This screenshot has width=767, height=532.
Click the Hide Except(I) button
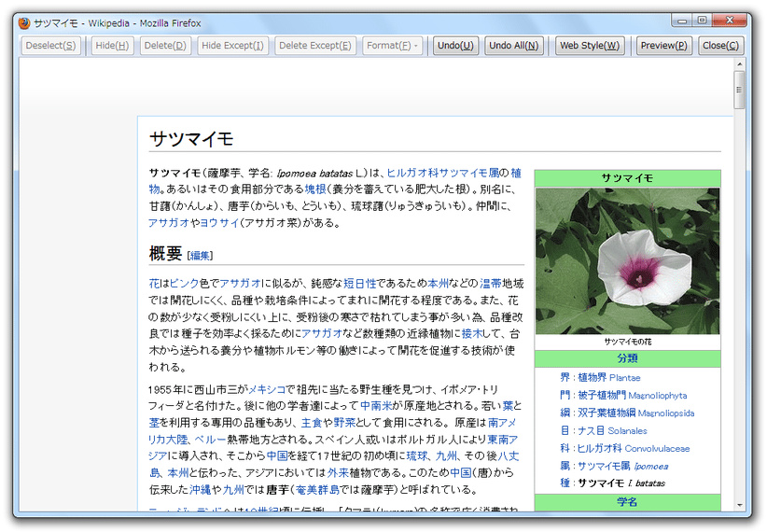tap(232, 46)
